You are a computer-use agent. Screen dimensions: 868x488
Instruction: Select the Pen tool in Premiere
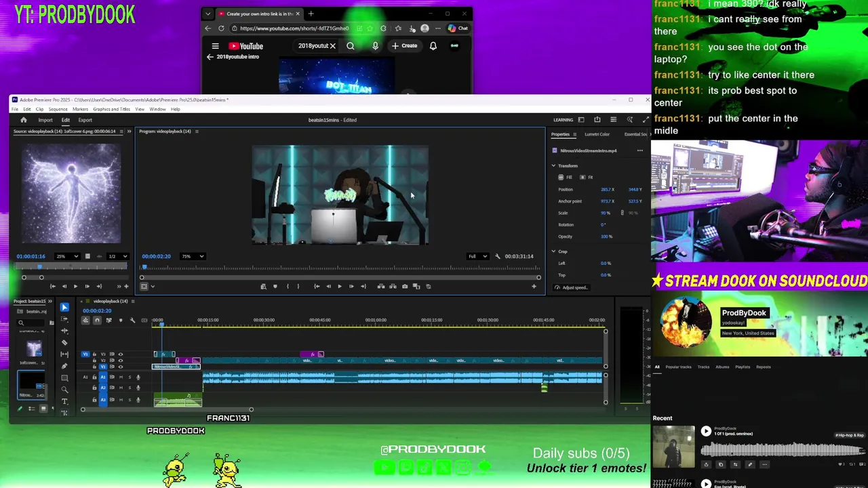(x=64, y=366)
